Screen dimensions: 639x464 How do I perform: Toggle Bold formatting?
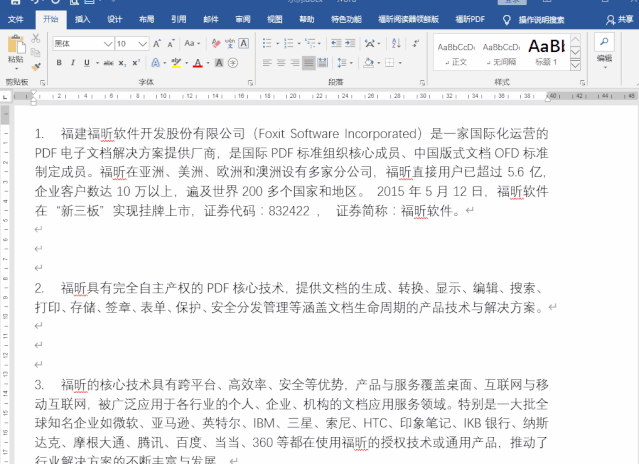pyautogui.click(x=59, y=63)
